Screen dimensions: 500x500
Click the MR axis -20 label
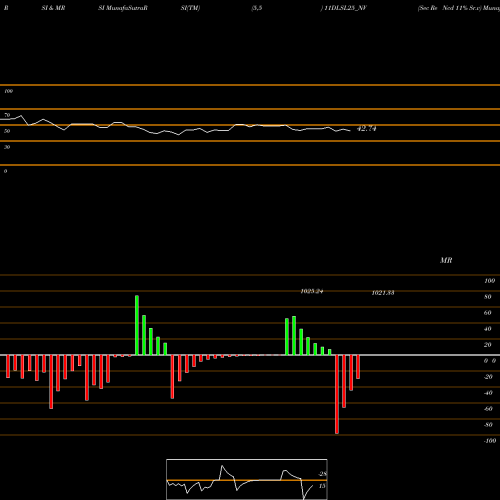pyautogui.click(x=488, y=377)
